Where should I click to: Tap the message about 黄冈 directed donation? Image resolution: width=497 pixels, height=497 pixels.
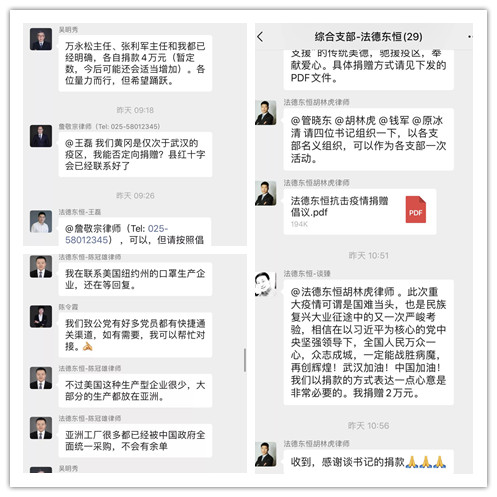[135, 154]
